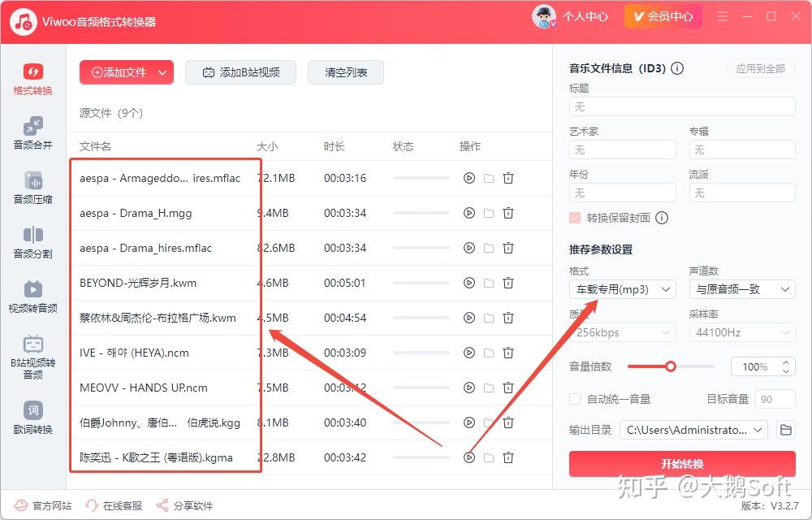Delete 伯虎说.kgg file from list
Viewport: 812px width, 520px height.
coord(508,422)
